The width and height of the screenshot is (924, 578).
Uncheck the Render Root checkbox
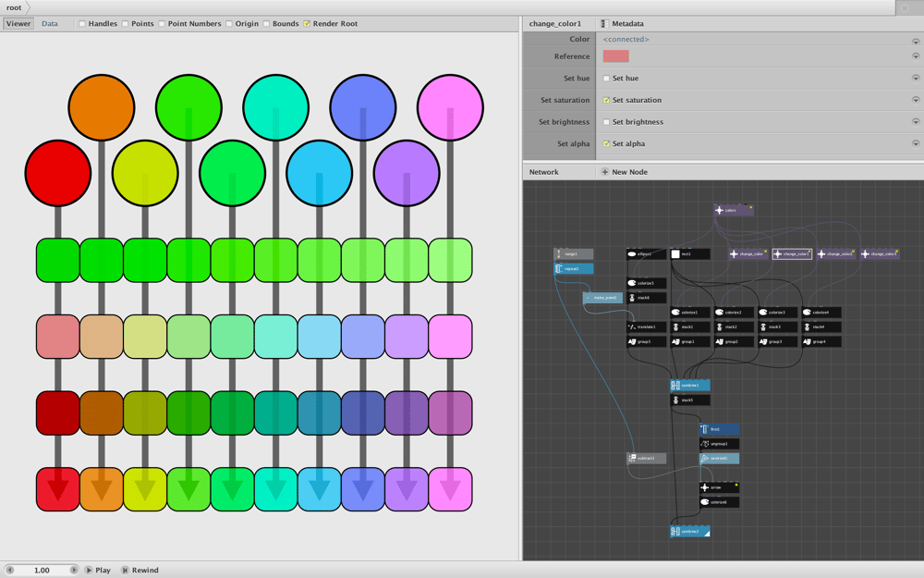point(307,24)
